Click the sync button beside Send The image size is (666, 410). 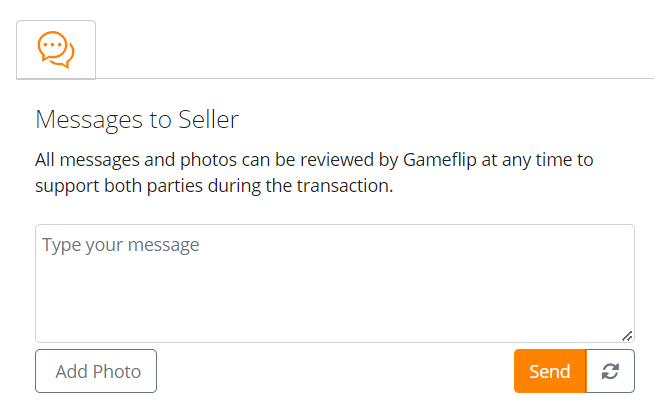coord(610,371)
